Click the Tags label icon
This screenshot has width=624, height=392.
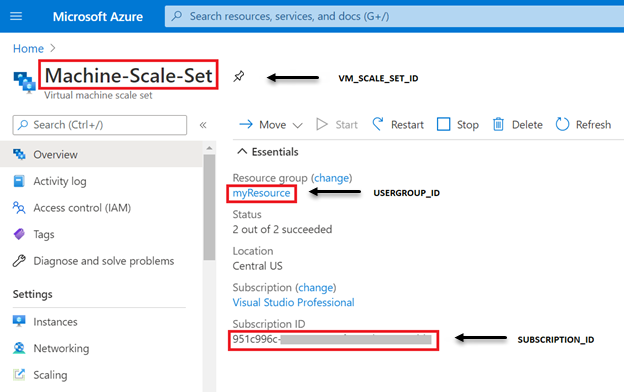tap(19, 234)
